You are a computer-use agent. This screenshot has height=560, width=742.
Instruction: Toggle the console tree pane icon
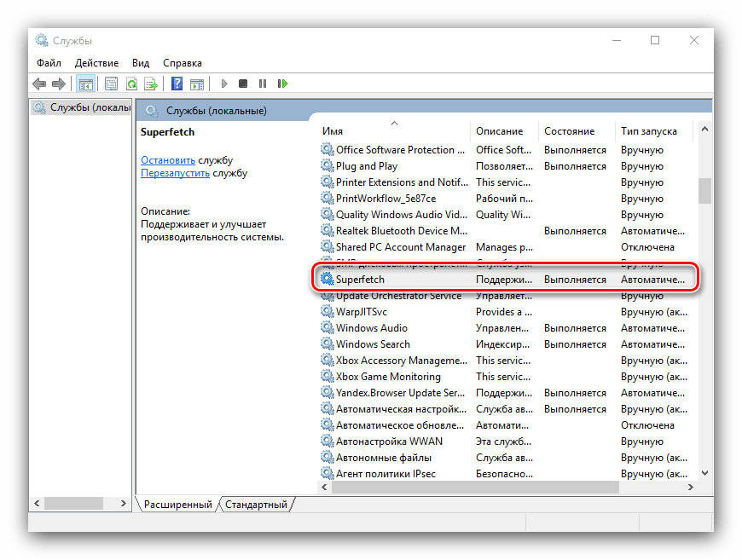85,84
